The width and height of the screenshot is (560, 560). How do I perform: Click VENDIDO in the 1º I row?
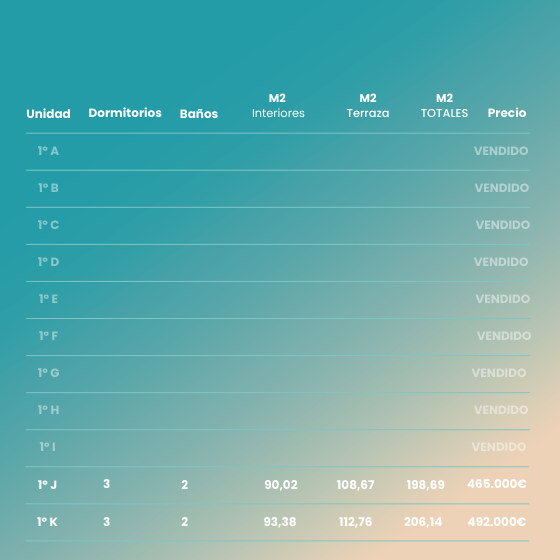[x=499, y=447]
